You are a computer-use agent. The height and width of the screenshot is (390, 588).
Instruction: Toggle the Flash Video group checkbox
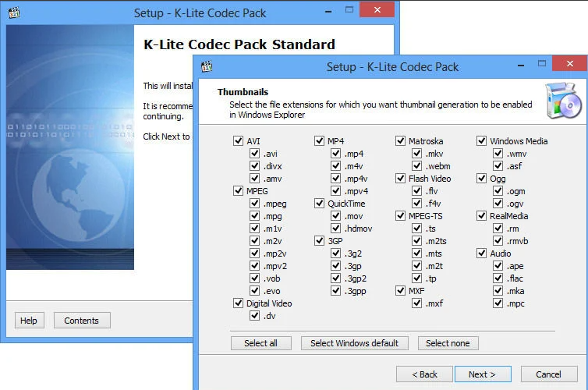coord(401,179)
